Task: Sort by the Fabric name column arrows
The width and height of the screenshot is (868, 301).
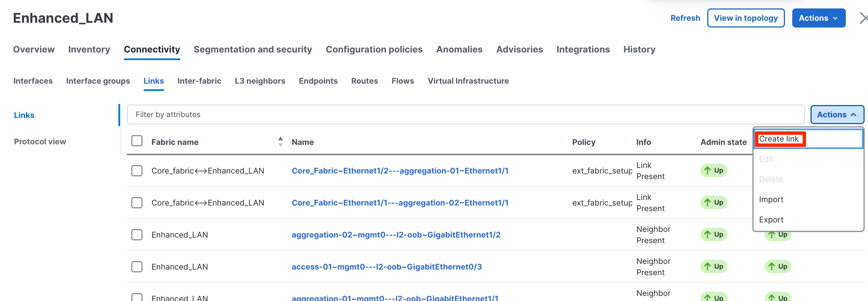Action: click(x=280, y=142)
